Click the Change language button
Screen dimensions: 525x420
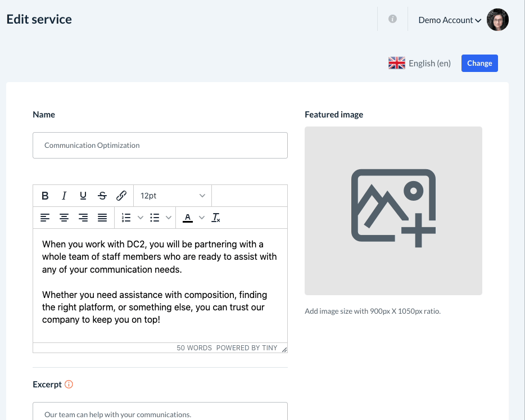pos(479,64)
